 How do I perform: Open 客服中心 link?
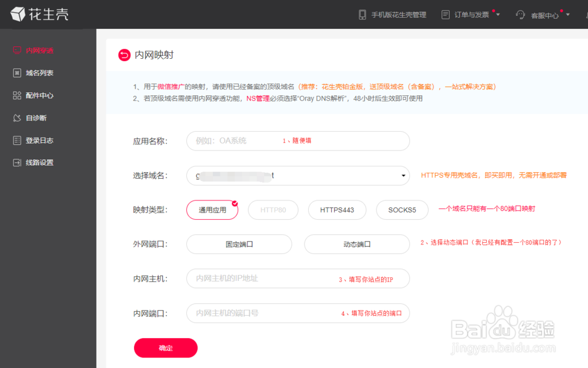click(x=545, y=15)
